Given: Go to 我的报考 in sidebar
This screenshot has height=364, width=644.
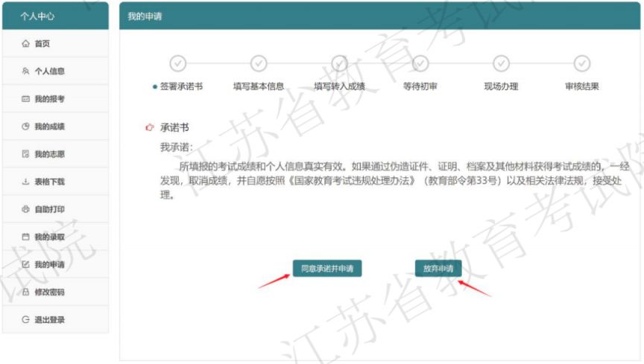Looking at the screenshot, I should [55, 99].
